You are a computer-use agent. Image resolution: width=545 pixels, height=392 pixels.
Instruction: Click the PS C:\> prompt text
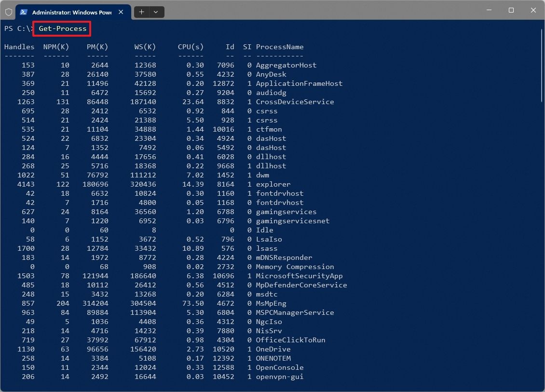(17, 28)
